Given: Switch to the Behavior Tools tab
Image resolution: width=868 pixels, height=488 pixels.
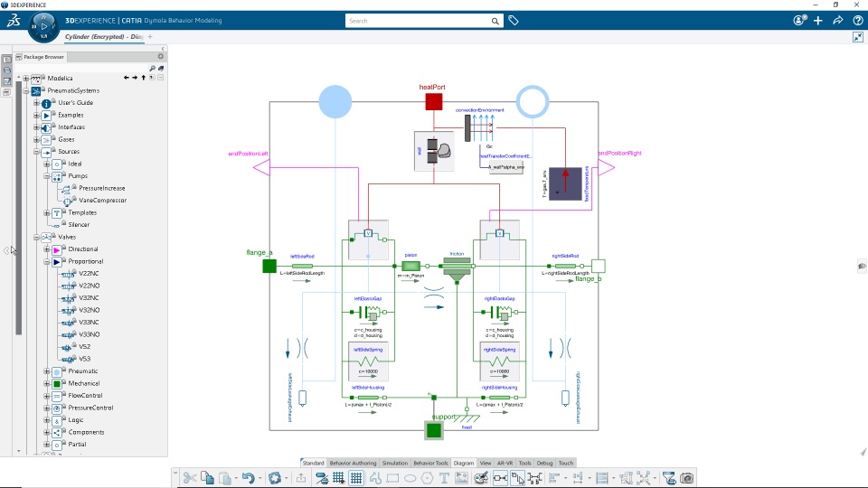Looking at the screenshot, I should pos(430,463).
